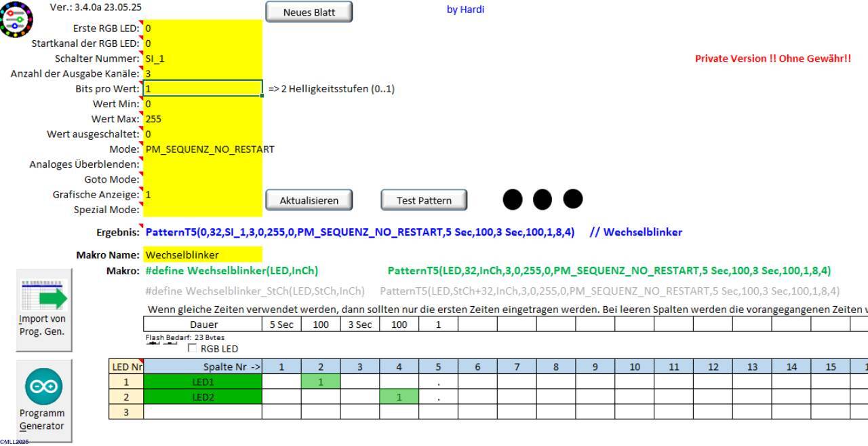868x446 pixels.
Task: Select the '5 Sec' Dauer cell
Action: pos(281,324)
